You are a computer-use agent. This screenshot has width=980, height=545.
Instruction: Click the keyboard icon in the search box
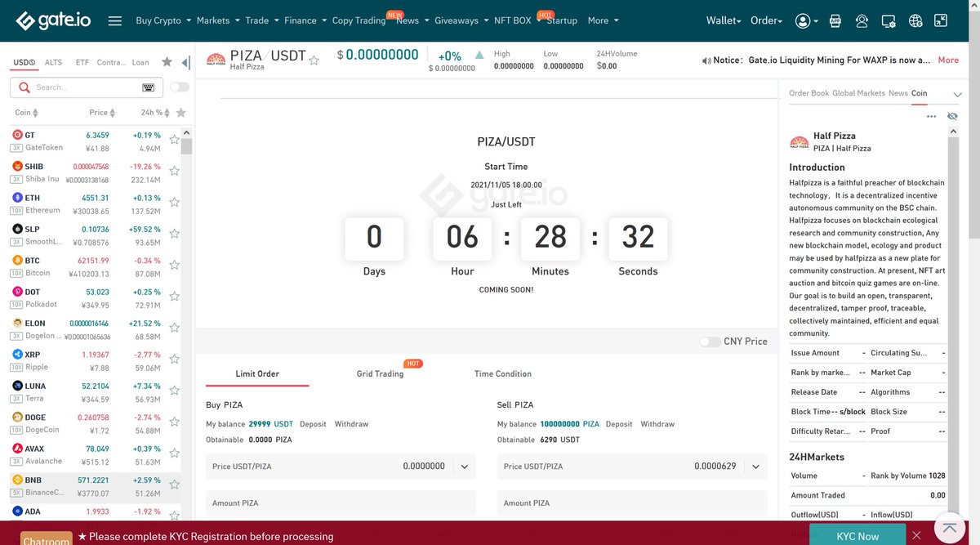pos(148,87)
